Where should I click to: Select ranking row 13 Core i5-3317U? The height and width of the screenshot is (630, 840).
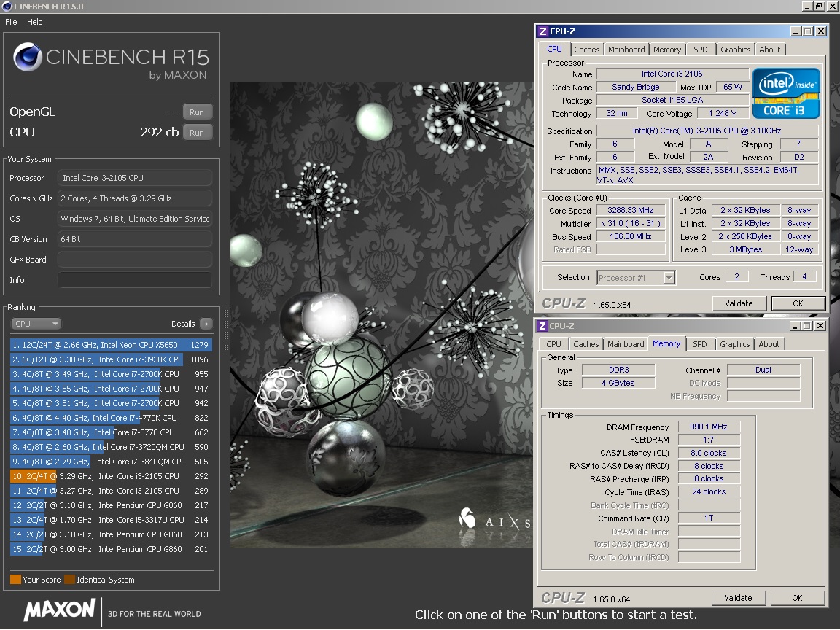pos(111,520)
